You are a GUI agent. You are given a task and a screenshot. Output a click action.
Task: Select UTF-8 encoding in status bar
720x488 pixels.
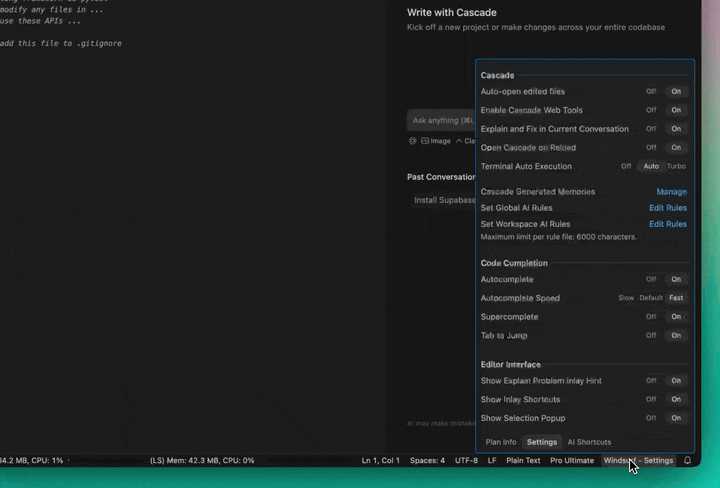tap(466, 460)
